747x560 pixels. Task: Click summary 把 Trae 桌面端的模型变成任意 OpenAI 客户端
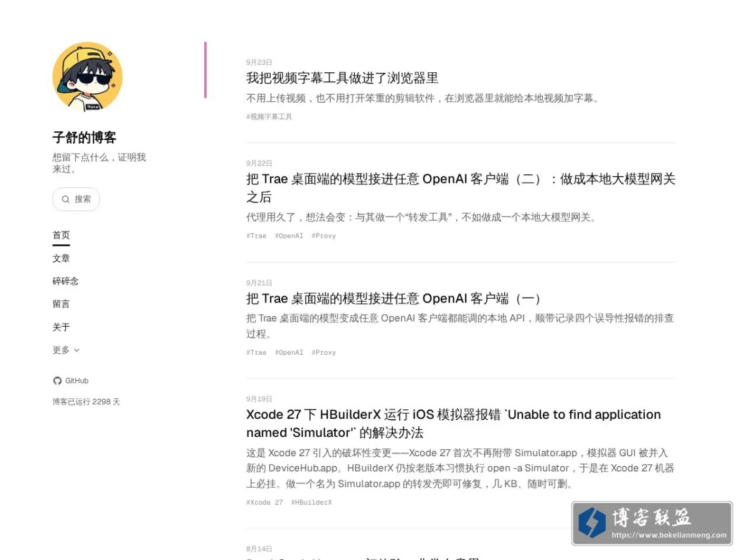pyautogui.click(x=460, y=326)
